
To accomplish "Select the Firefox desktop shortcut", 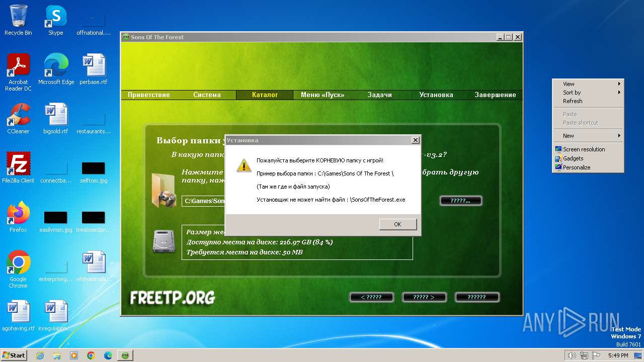I will [18, 217].
